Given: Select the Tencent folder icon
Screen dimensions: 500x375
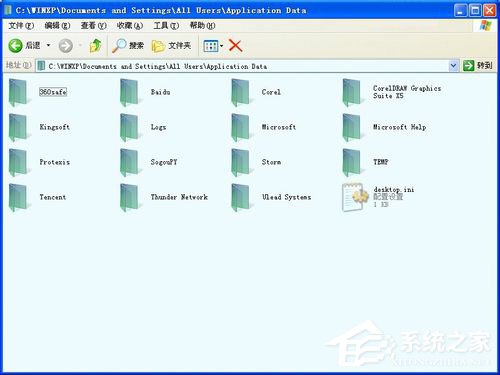Looking at the screenshot, I should pyautogui.click(x=18, y=197).
